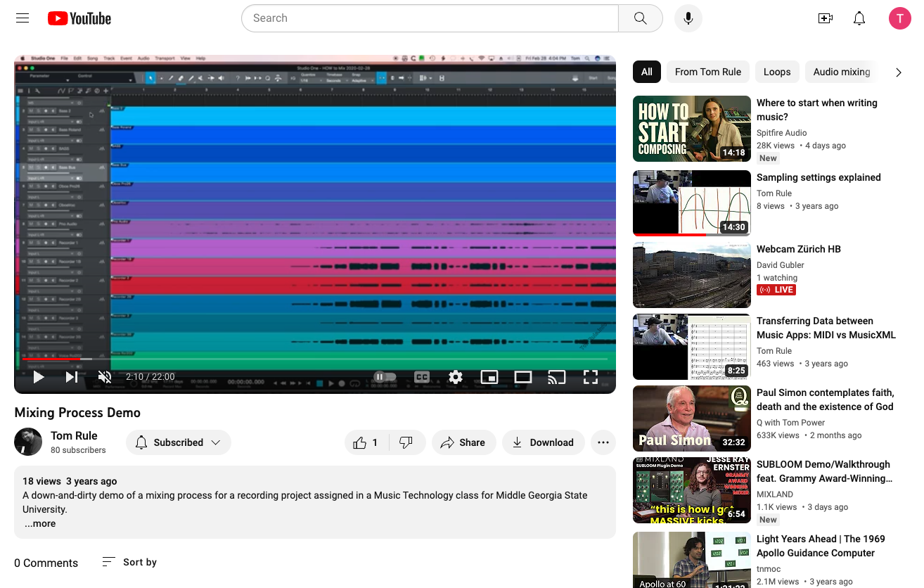Toggle closed captions CC

tap(422, 377)
